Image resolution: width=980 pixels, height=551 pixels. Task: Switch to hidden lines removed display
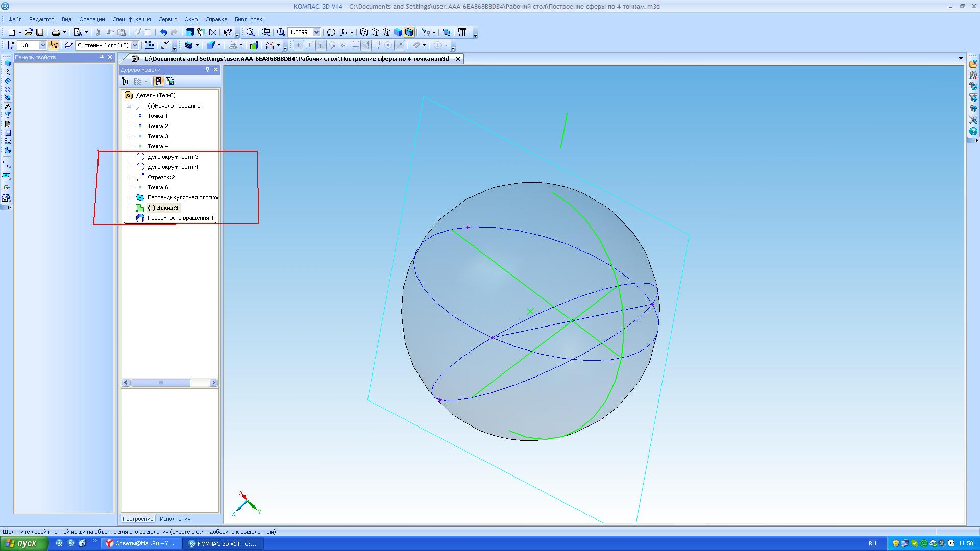[x=375, y=32]
